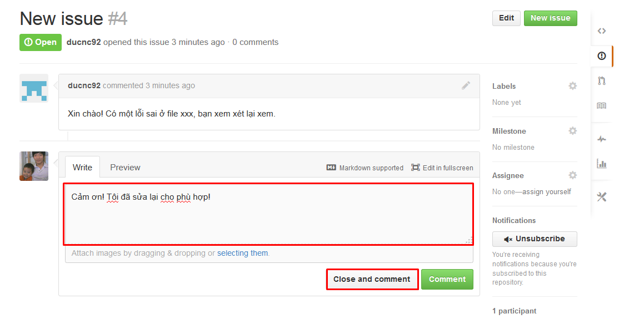Open the Issues icon in sidebar

point(602,56)
